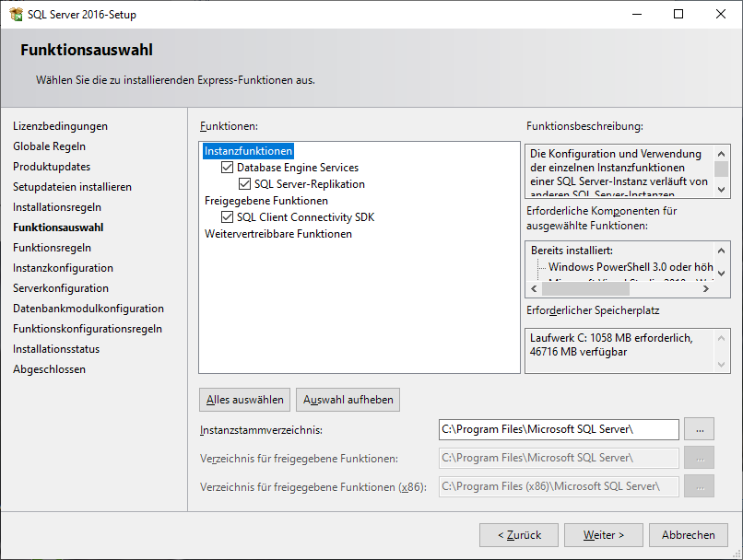Open Instanzkonfiguration step in sidebar
Viewport: 743px width, 560px height.
pyautogui.click(x=63, y=268)
